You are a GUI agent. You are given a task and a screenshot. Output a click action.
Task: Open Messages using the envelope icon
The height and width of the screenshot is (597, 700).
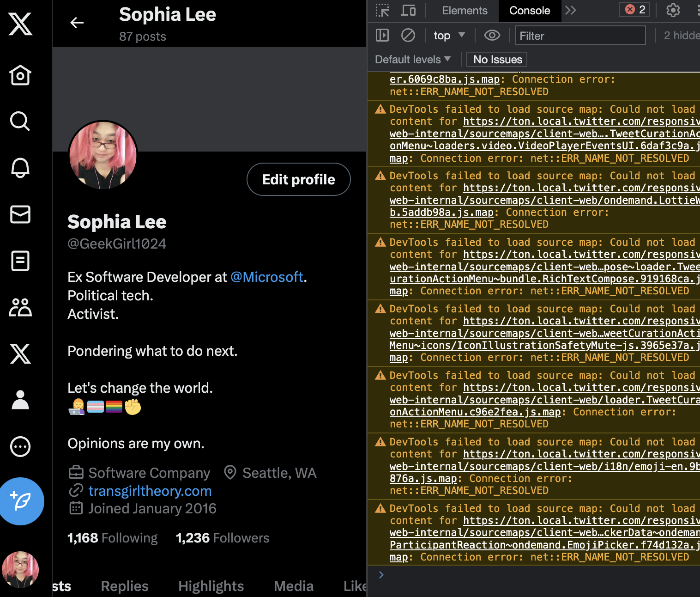pyautogui.click(x=20, y=214)
